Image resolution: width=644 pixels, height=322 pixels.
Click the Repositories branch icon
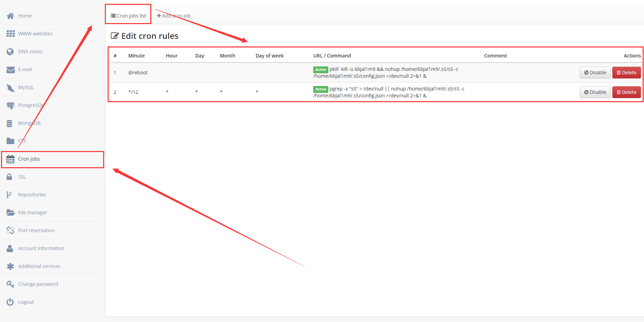coord(9,195)
